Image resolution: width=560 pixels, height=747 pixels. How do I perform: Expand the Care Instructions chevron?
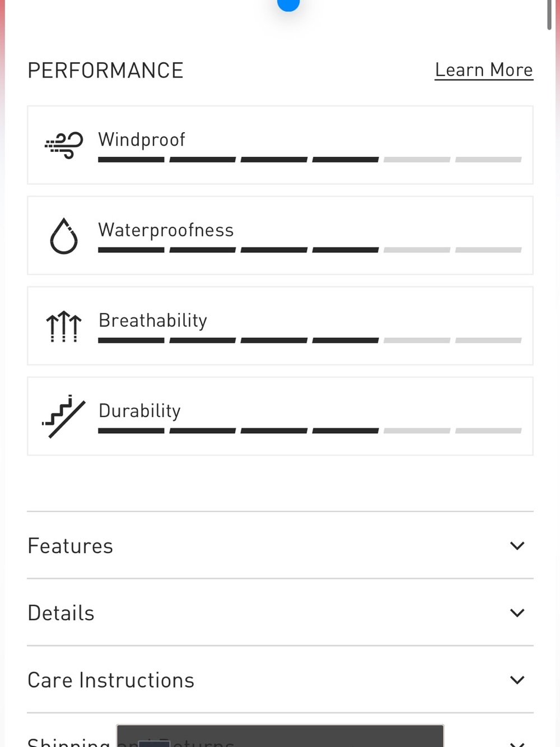517,680
